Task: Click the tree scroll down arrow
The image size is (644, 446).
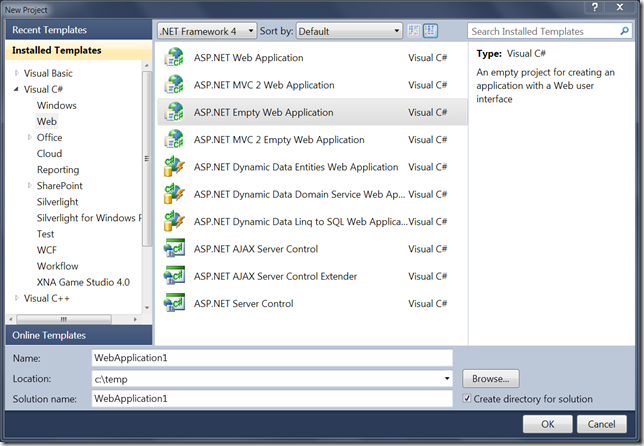Action: click(147, 308)
